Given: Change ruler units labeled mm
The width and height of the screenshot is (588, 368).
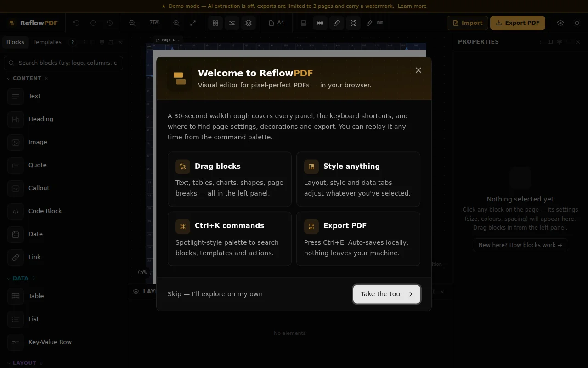Looking at the screenshot, I should coord(375,23).
